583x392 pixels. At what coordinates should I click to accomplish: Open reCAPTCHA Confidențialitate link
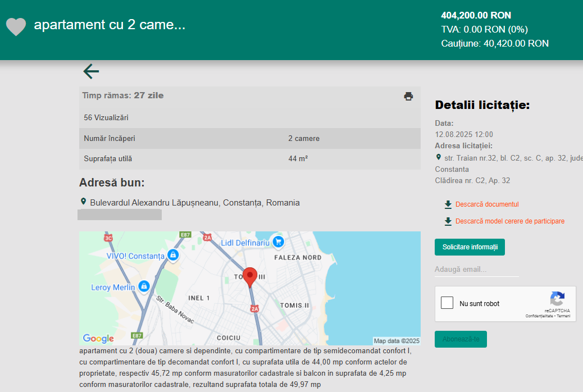tap(539, 316)
